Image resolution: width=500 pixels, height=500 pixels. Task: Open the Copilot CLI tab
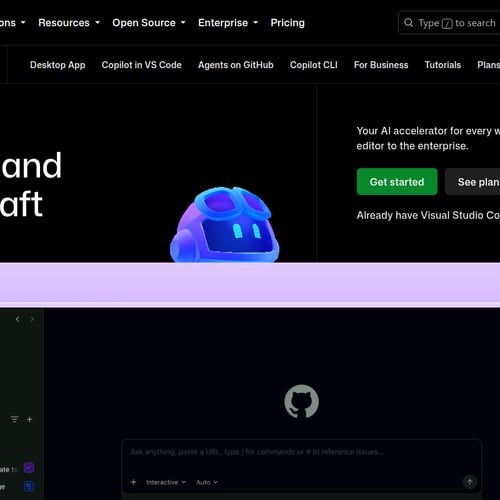(314, 65)
